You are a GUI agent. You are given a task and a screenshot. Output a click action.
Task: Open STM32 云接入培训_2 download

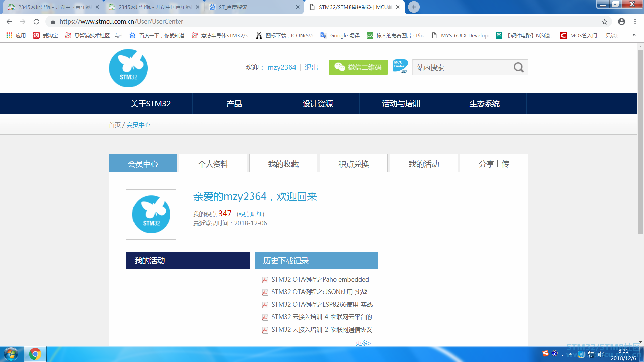tap(322, 329)
